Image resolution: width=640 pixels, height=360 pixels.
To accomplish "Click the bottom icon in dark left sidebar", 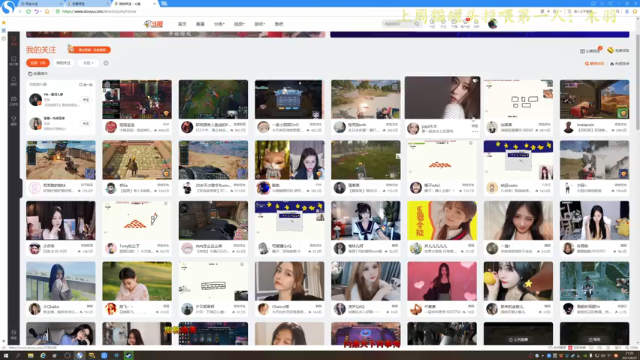I will pyautogui.click(x=13, y=334).
